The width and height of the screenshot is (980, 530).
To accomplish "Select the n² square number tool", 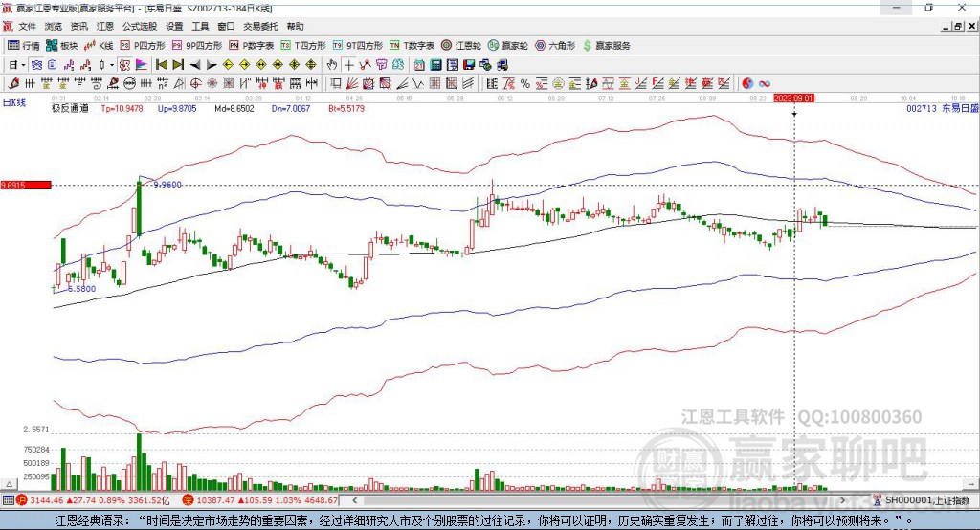I will point(163,83).
